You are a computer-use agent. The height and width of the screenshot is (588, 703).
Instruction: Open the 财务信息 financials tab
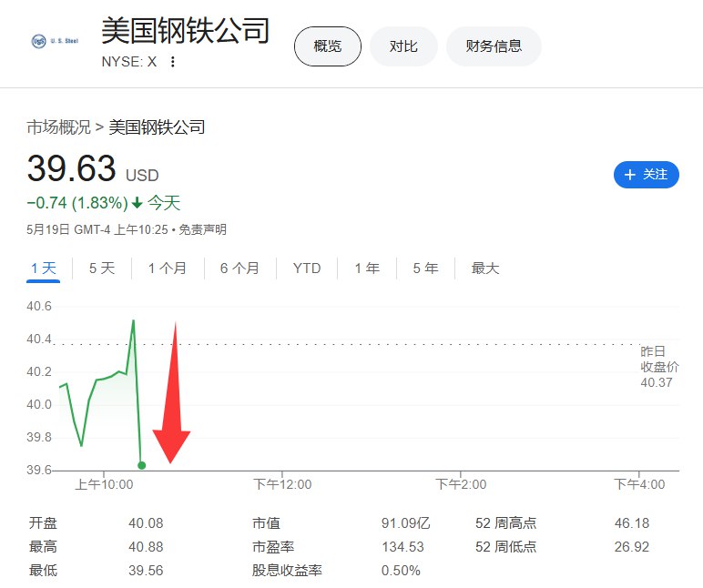coord(494,46)
